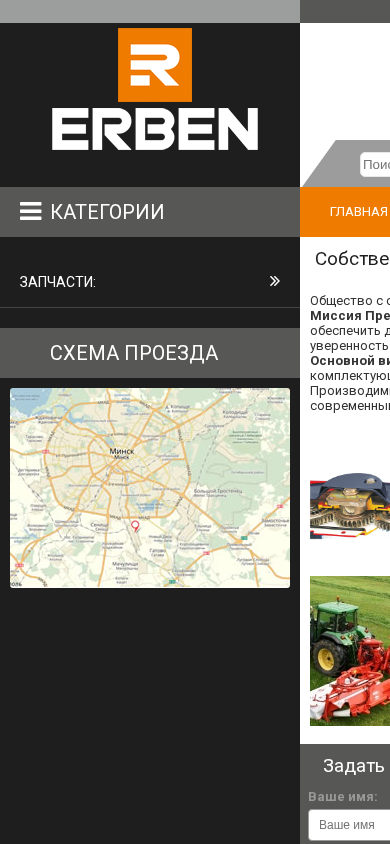Click the Ваше имя input field
Viewport: 390px width, 844px height.
(x=349, y=825)
